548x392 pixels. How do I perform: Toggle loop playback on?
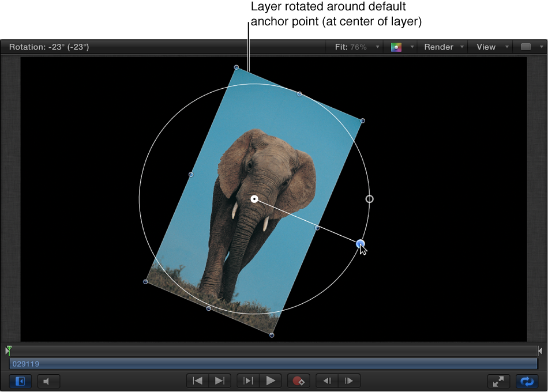pos(527,381)
